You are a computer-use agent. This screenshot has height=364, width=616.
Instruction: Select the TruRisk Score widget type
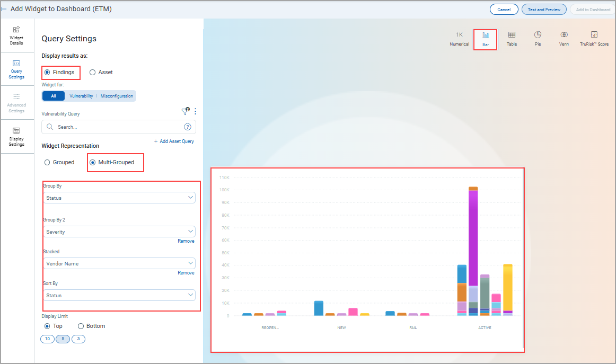[x=594, y=38]
